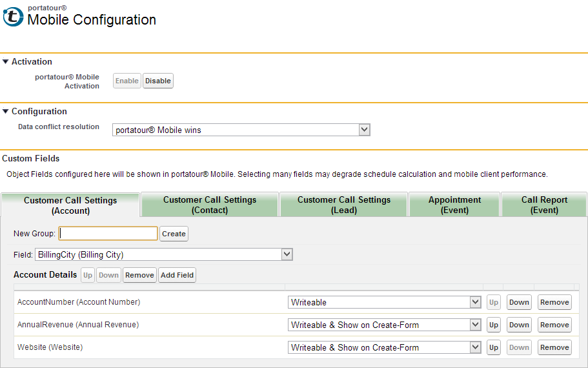Viewport: 588px width, 368px height.
Task: Move AnnualRevenue field Up
Action: point(494,325)
